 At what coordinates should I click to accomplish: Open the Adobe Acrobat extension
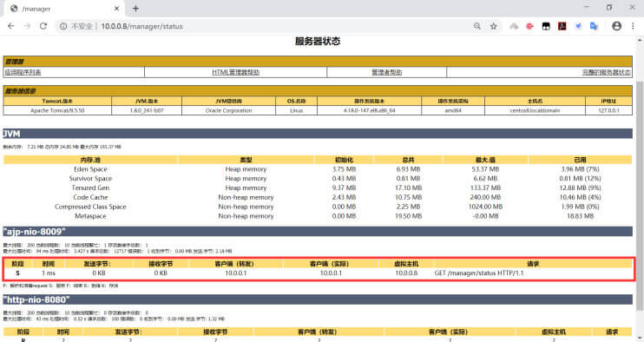tap(562, 26)
